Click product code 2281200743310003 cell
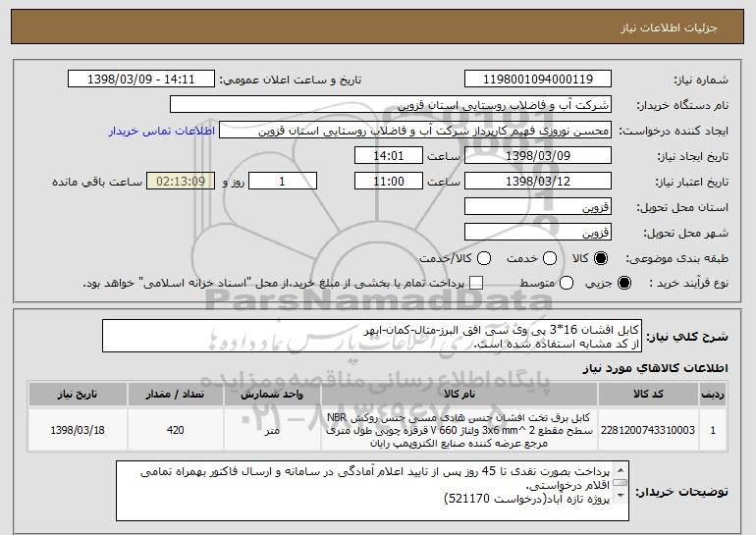756x535 pixels. pyautogui.click(x=648, y=430)
